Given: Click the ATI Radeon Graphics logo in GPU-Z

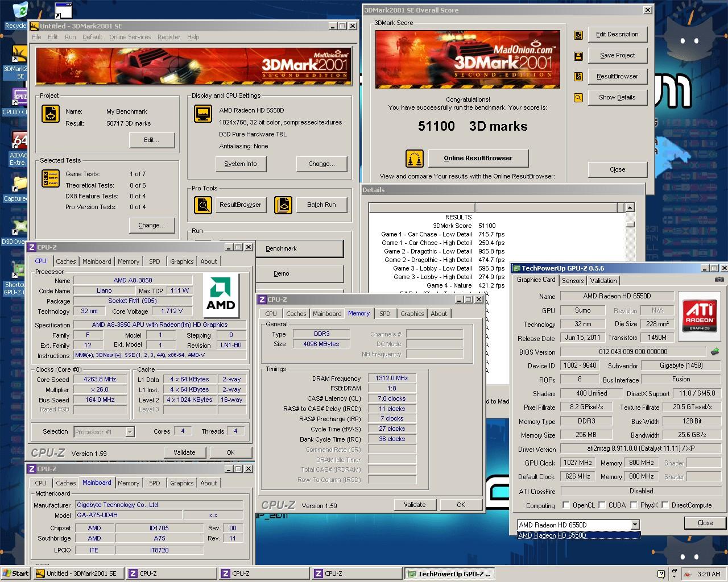Looking at the screenshot, I should click(x=700, y=315).
